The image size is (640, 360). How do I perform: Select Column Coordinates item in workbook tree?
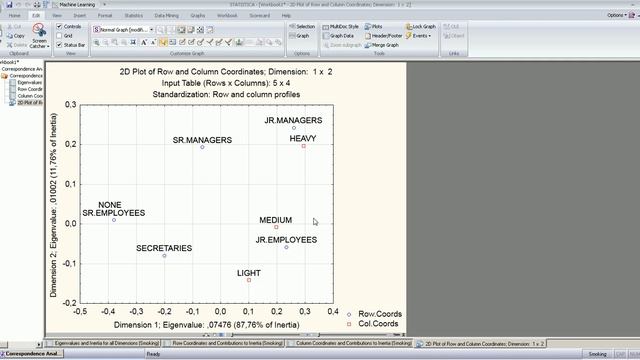point(30,96)
